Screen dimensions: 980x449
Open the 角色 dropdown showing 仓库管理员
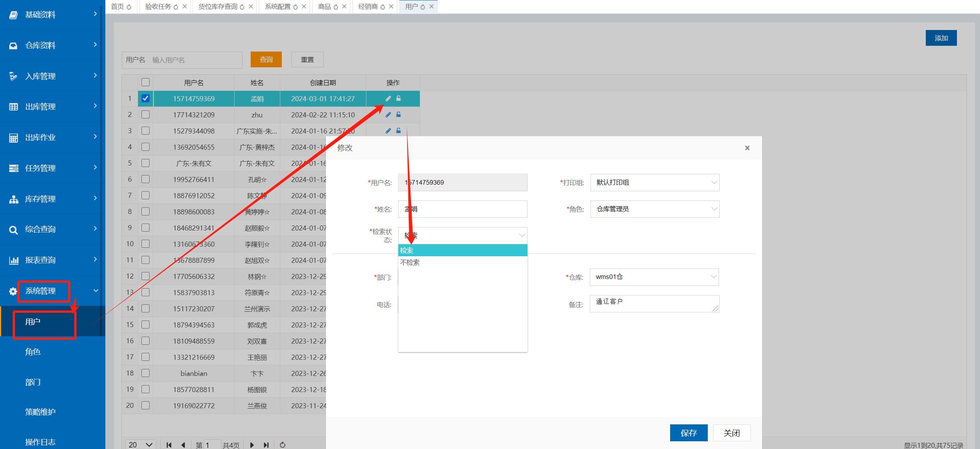655,209
